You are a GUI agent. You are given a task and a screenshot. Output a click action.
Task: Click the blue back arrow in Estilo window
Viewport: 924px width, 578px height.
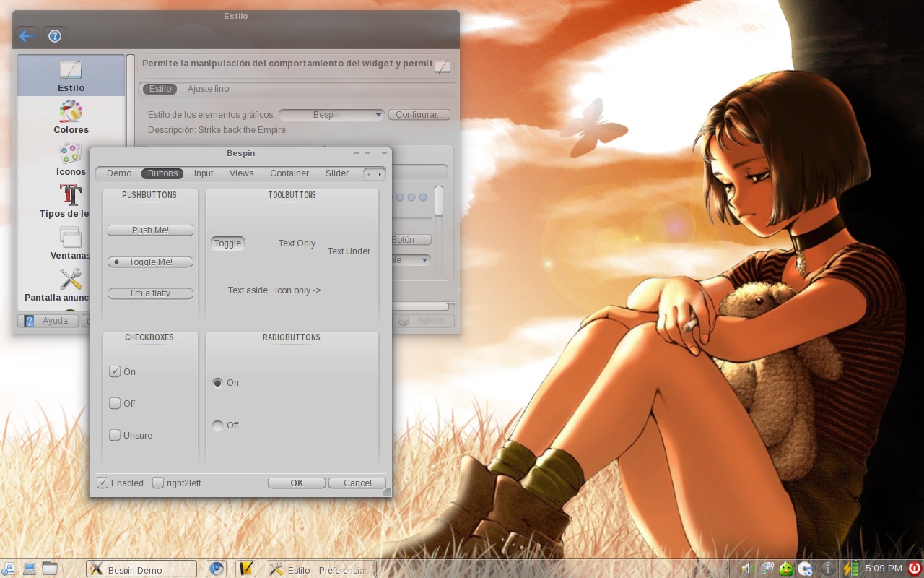click(x=27, y=36)
